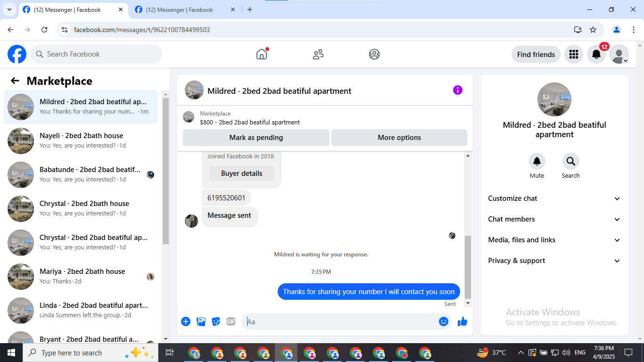Click the Find friends button

536,54
